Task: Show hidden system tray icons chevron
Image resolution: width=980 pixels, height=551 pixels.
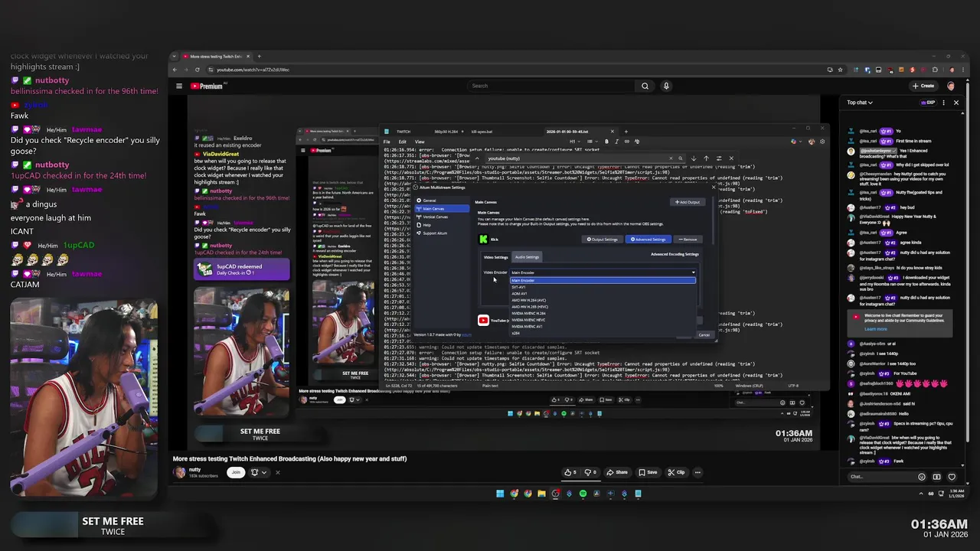Action: [x=921, y=494]
